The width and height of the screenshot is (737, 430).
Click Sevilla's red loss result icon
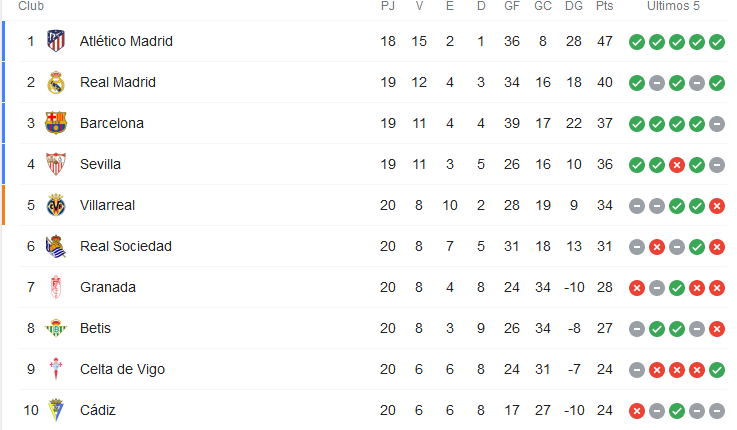pos(677,165)
